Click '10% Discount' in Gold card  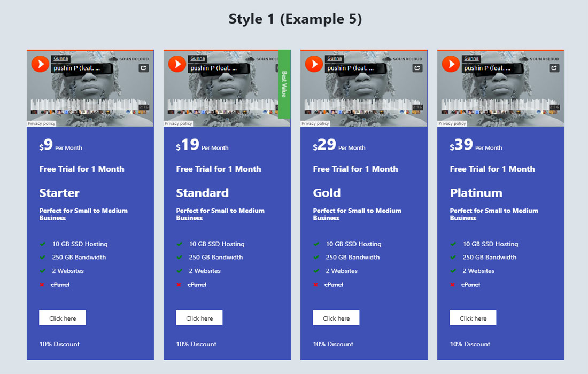pos(333,344)
